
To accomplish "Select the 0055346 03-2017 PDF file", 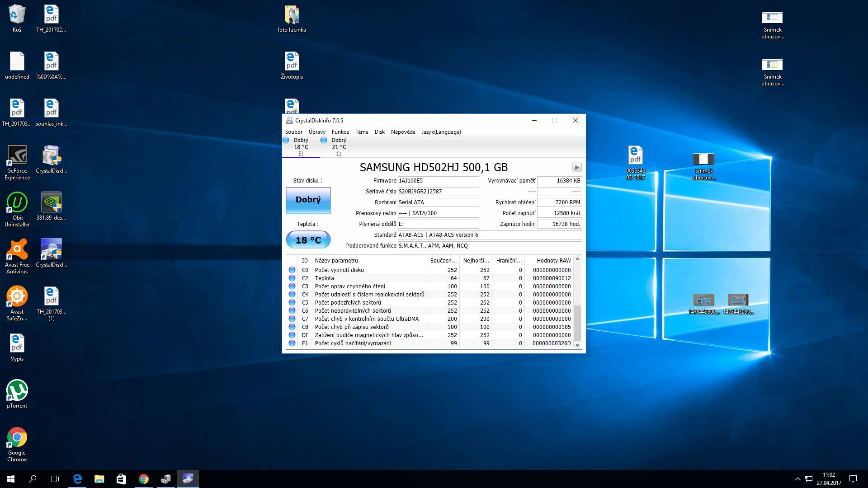I will tap(635, 162).
